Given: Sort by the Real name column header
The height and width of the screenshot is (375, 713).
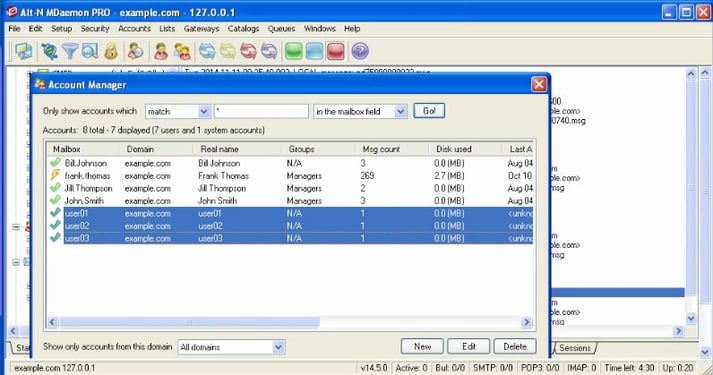Looking at the screenshot, I should [237, 149].
